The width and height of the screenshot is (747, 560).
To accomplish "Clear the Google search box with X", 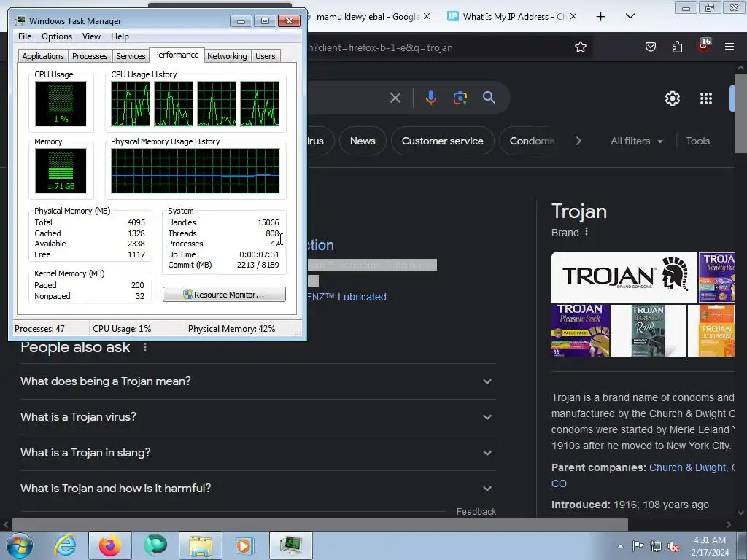I will click(395, 98).
